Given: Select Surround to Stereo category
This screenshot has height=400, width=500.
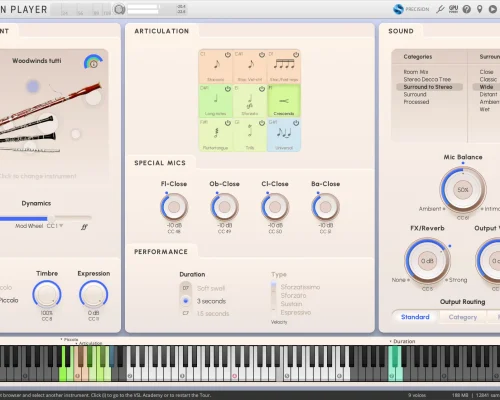Looking at the screenshot, I should pyautogui.click(x=429, y=87).
